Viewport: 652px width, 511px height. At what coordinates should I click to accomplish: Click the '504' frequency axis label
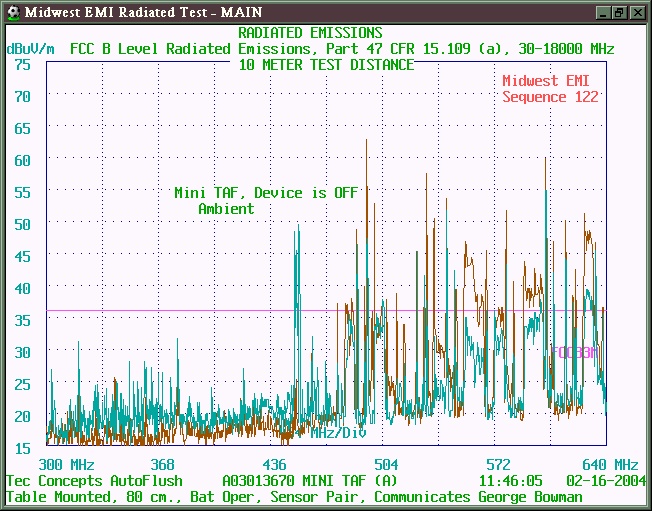386,465
